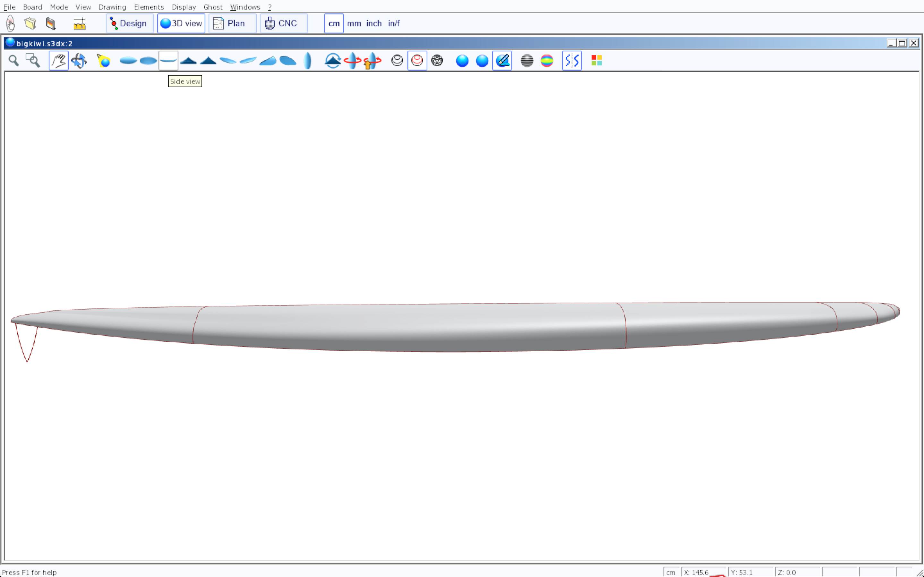
Task: Open the Ghost menu
Action: (x=213, y=7)
